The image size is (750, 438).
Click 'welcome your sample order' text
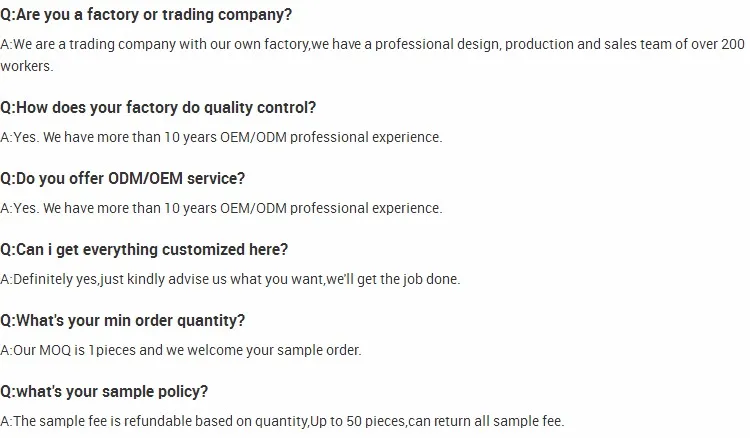tap(272, 350)
